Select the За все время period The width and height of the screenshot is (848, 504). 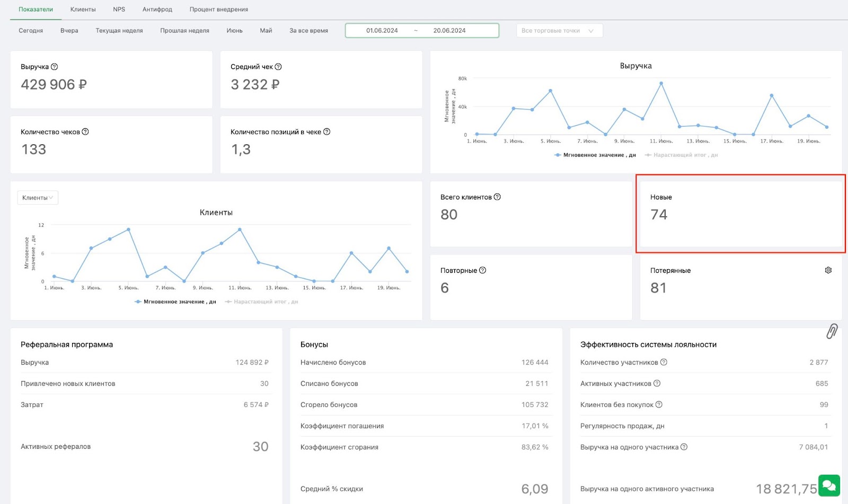click(x=308, y=31)
